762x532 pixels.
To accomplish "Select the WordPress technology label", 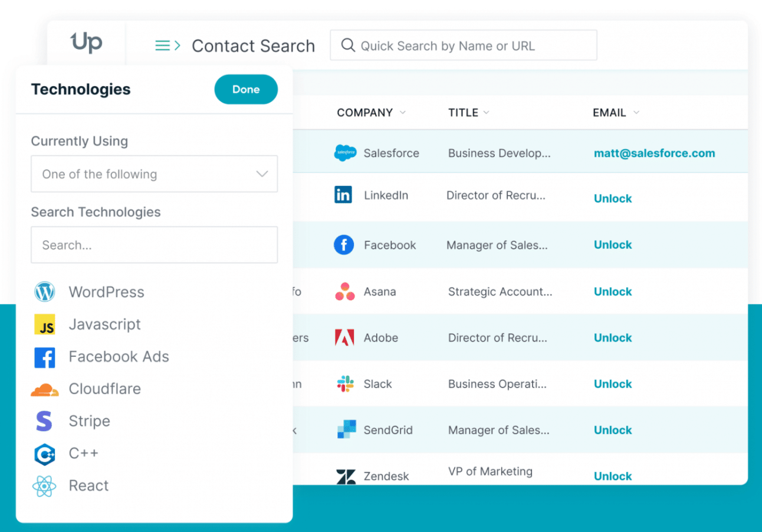I will pyautogui.click(x=106, y=292).
